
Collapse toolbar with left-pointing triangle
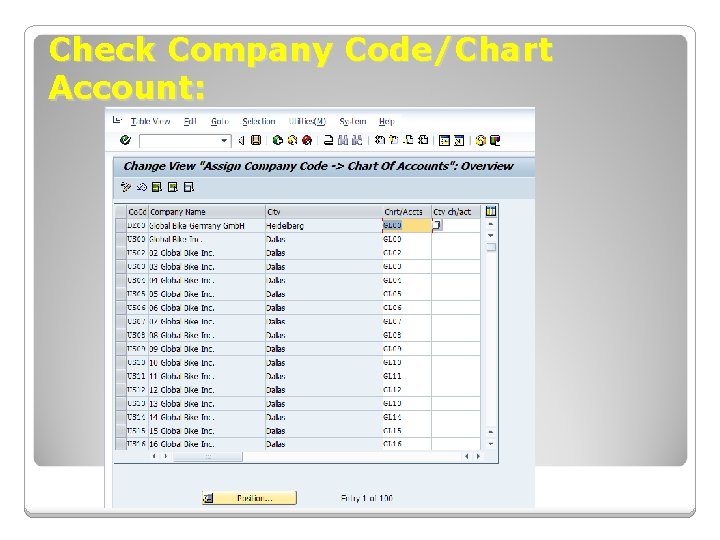point(242,141)
